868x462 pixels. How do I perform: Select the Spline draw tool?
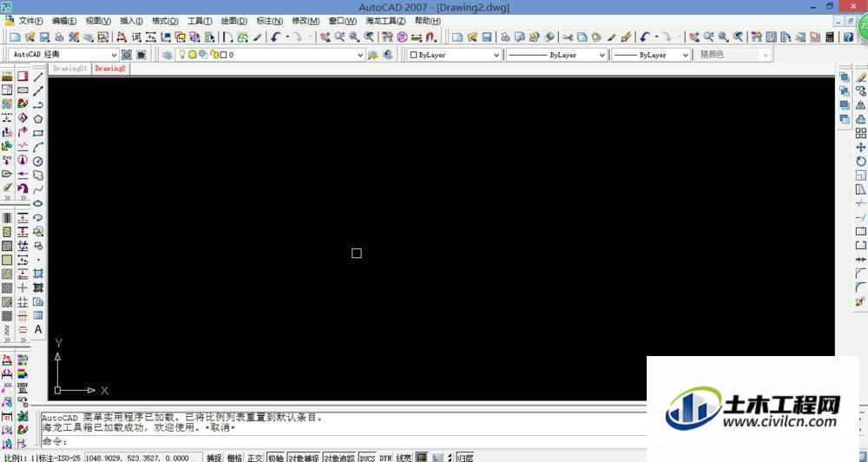click(x=38, y=189)
